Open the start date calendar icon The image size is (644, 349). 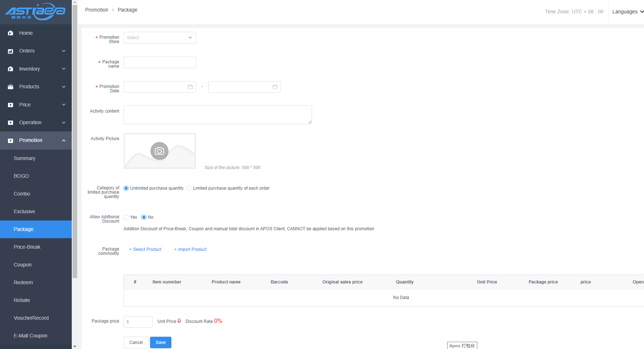tap(190, 87)
